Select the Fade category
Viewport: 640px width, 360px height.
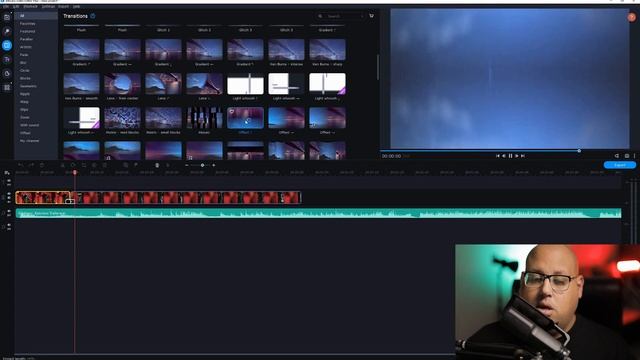24,55
